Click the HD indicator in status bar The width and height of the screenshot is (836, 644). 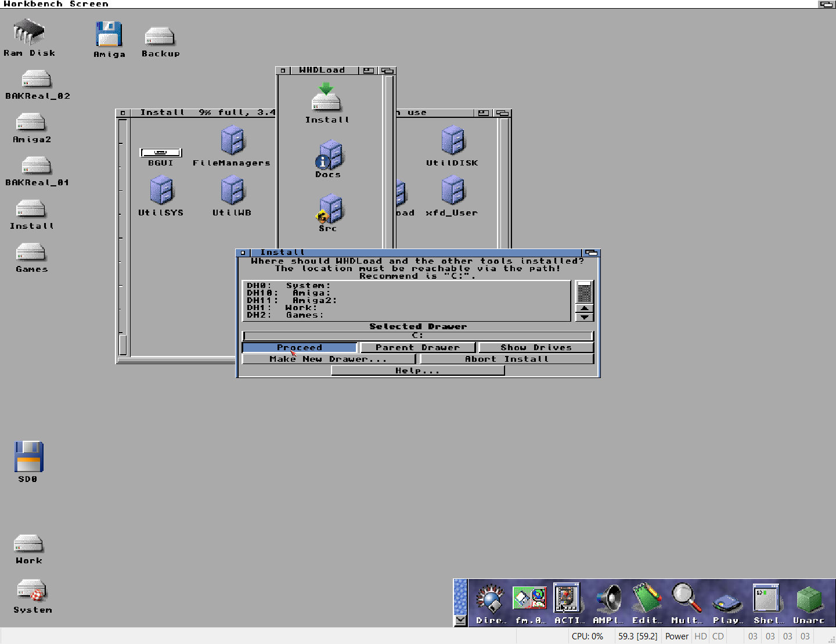pos(701,636)
